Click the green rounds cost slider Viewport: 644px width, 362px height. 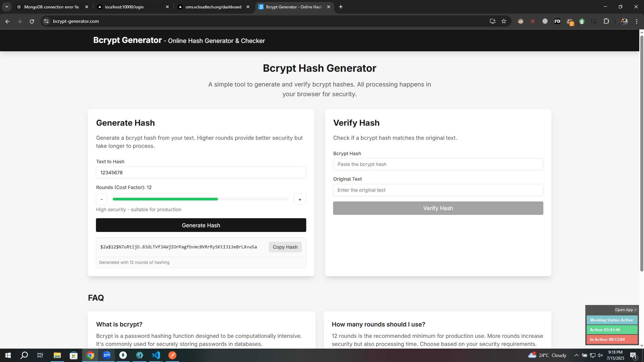pyautogui.click(x=201, y=199)
